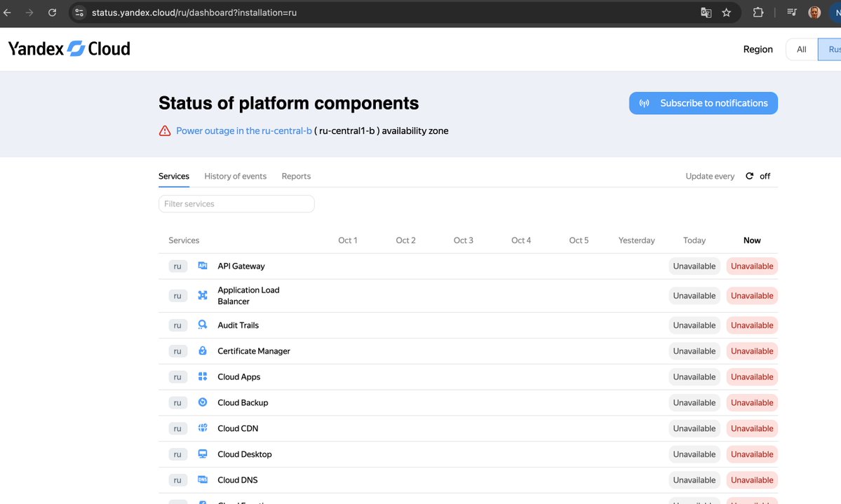
Task: Click the Cloud Desktop service name
Action: click(x=245, y=454)
